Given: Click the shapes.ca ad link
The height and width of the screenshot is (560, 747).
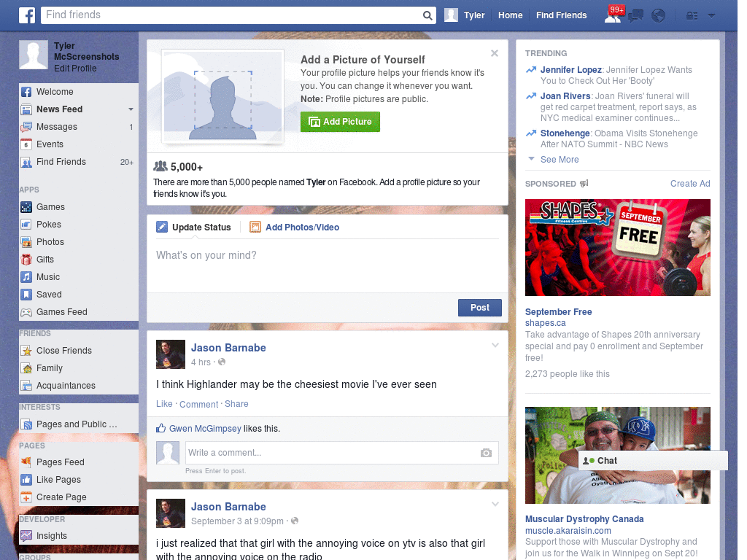Looking at the screenshot, I should pyautogui.click(x=546, y=323).
